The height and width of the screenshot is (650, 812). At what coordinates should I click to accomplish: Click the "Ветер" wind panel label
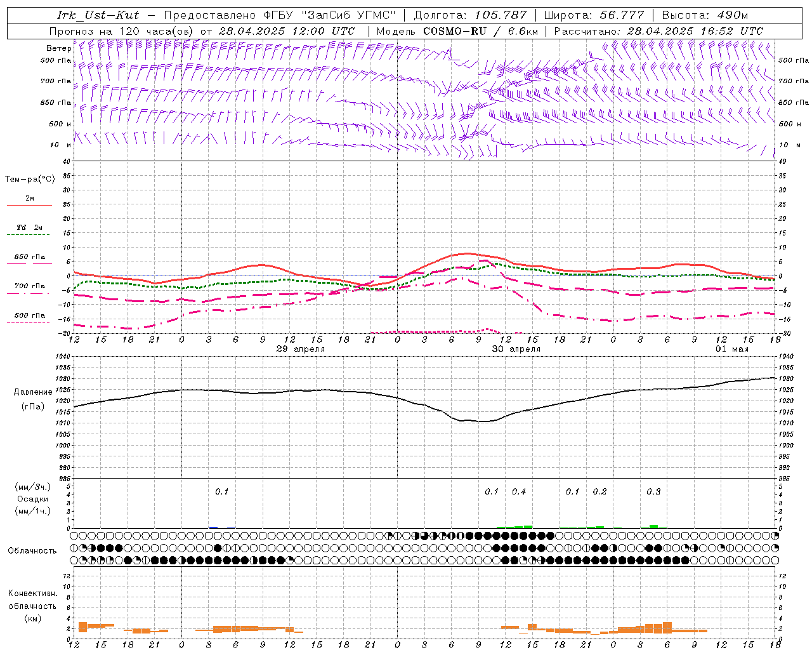[x=59, y=48]
